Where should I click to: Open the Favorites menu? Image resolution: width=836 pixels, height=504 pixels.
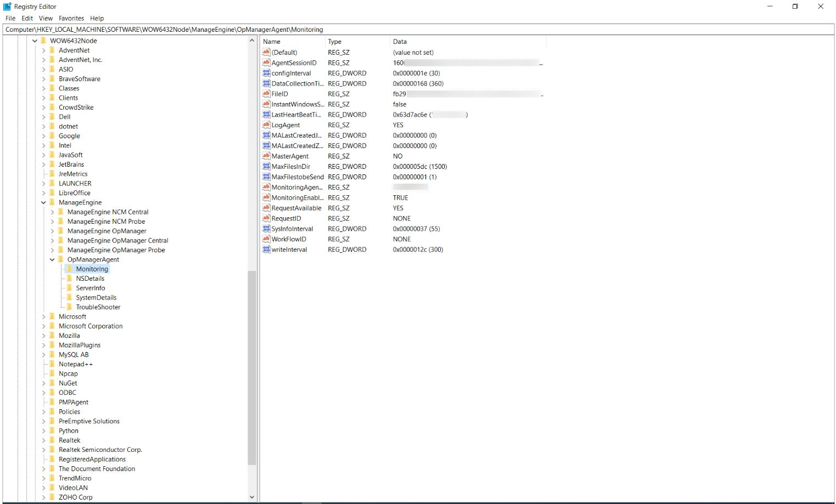tap(71, 18)
